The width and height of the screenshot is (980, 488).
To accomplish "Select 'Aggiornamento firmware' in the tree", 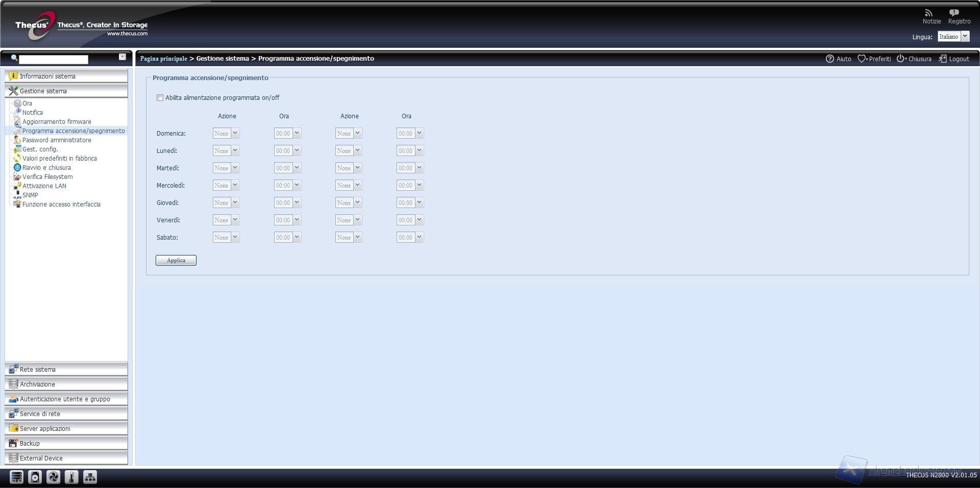I will (57, 122).
